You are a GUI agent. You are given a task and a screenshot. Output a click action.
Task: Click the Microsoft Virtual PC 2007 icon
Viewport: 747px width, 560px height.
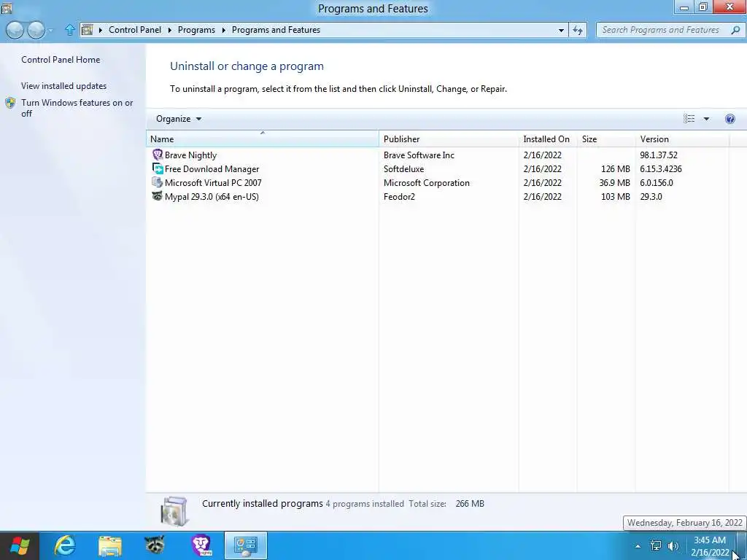[158, 182]
